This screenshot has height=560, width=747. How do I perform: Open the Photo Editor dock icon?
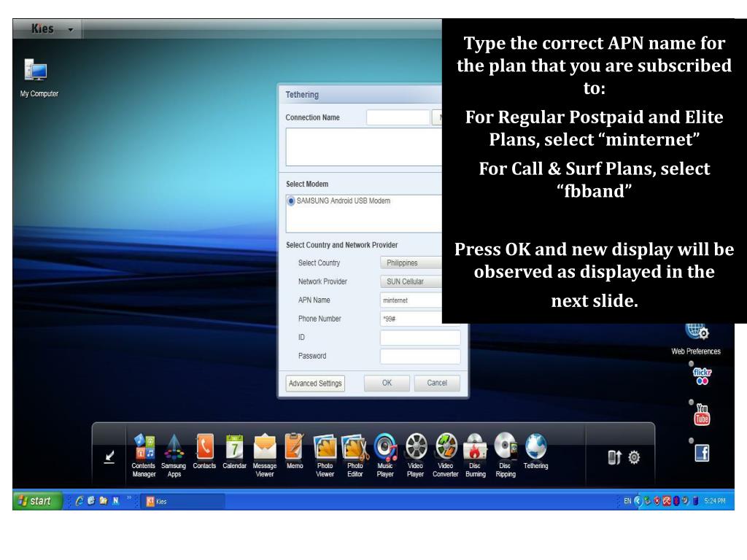(355, 454)
